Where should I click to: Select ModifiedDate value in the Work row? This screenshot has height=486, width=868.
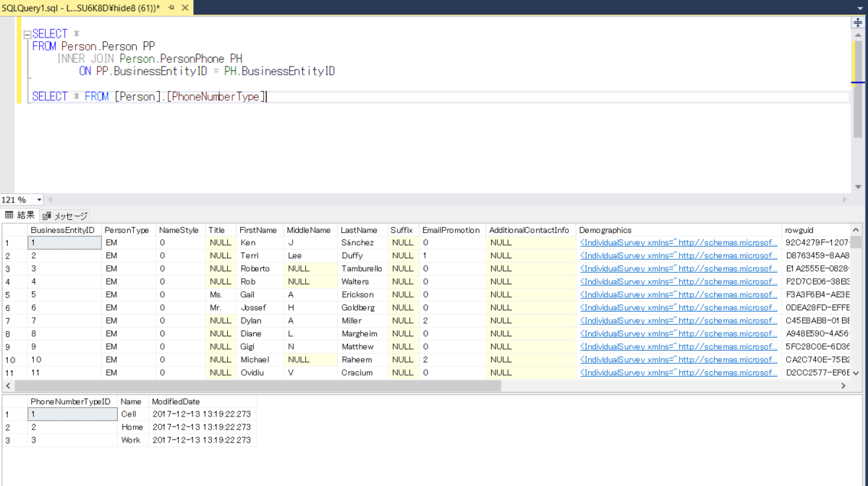(x=203, y=440)
